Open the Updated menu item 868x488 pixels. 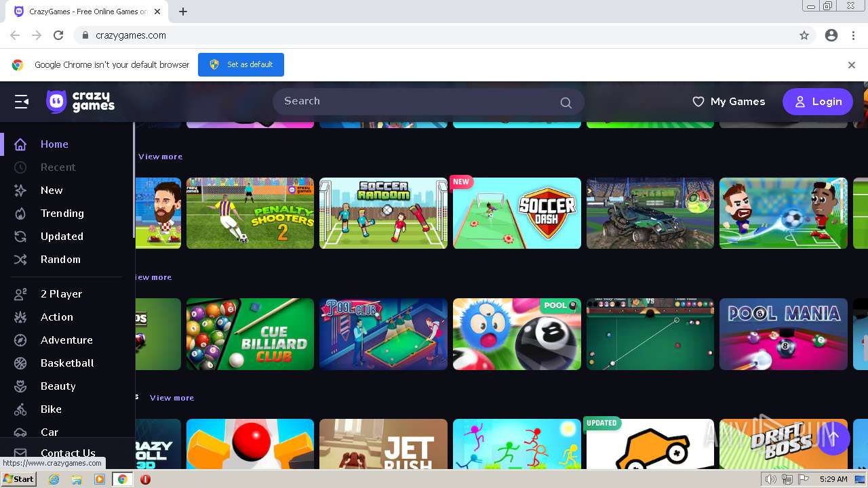point(62,237)
